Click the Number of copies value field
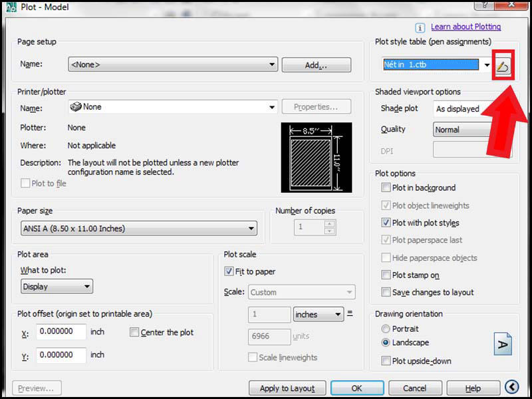Viewport: 532px width, 399px height. coord(309,227)
